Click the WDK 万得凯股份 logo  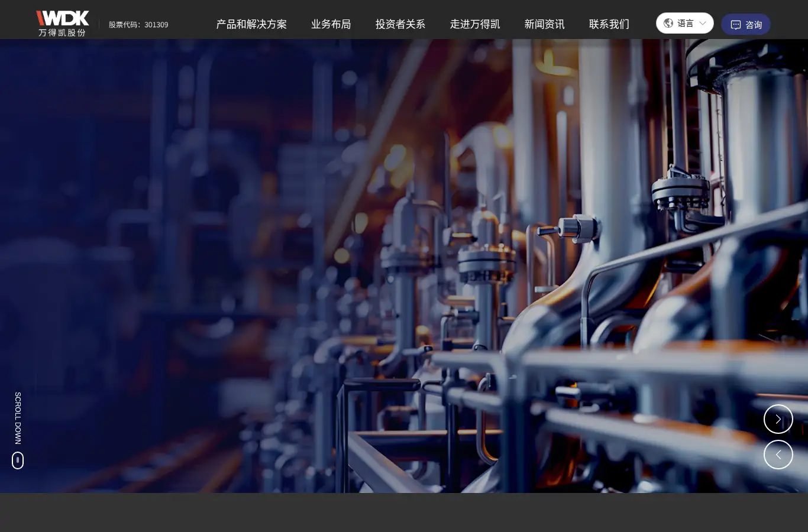(63, 24)
